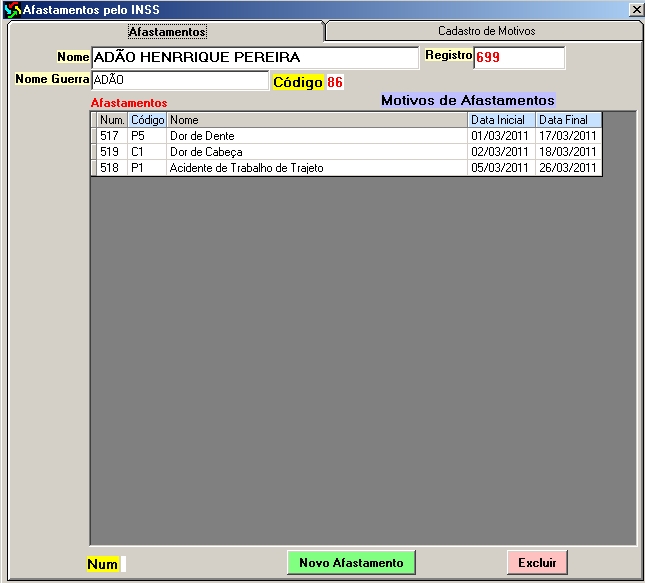The width and height of the screenshot is (645, 583).
Task: Open the Cadastro de Motivos tab
Action: click(487, 31)
